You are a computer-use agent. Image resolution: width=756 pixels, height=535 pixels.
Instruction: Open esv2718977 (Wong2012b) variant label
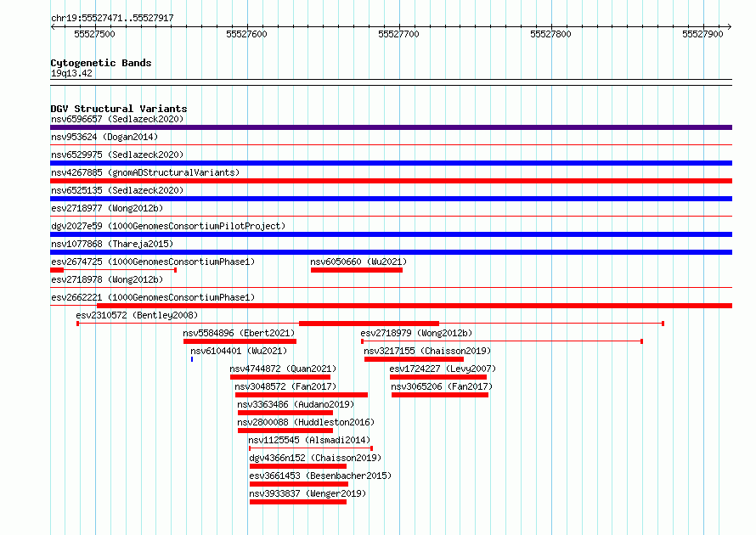[107, 208]
